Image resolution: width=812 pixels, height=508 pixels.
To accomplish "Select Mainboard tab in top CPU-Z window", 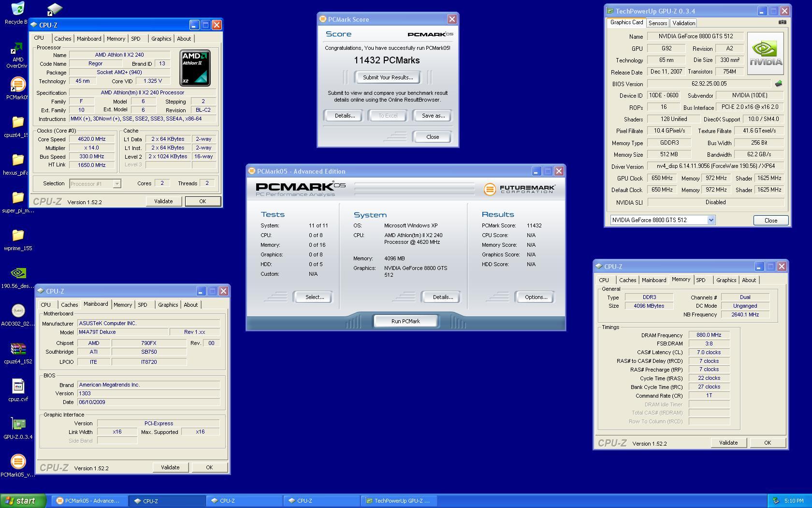I will (x=89, y=39).
